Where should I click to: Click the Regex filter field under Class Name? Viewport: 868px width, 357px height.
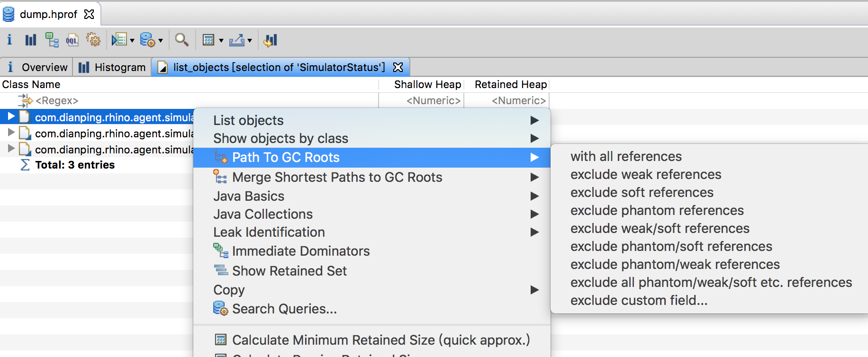tap(57, 100)
